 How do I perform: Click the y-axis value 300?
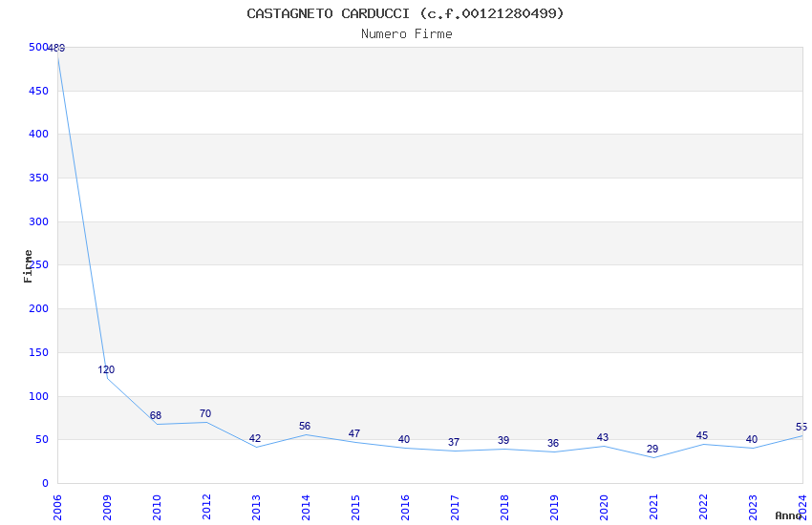[39, 221]
